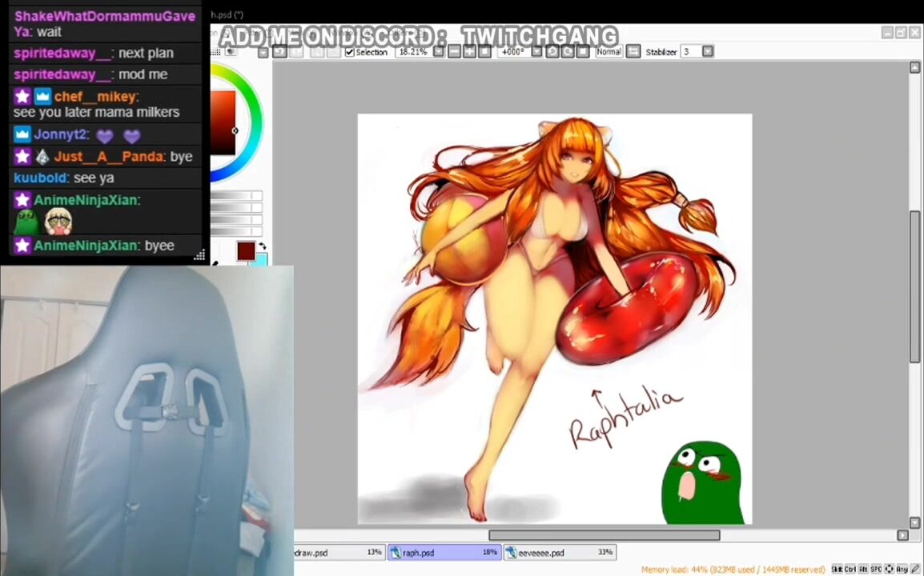This screenshot has height=576, width=924.
Task: Click the scroll down arrow
Action: tap(914, 522)
